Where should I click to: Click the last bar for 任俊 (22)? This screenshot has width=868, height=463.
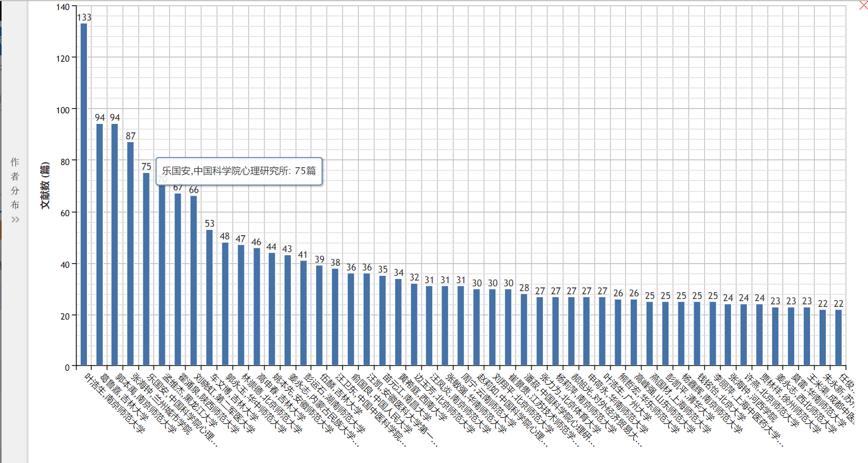pos(838,337)
